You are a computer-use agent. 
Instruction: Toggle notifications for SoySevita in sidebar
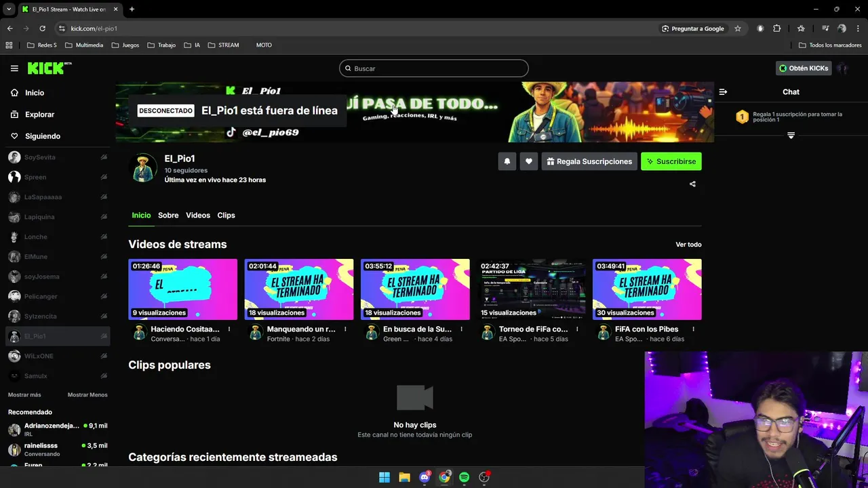point(104,157)
